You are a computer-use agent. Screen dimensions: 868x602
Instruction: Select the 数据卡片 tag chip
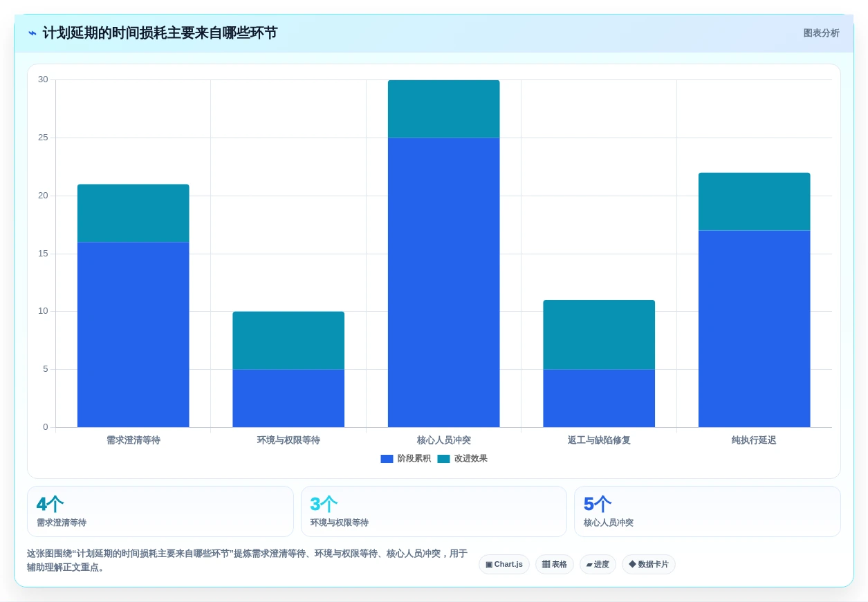pos(649,564)
